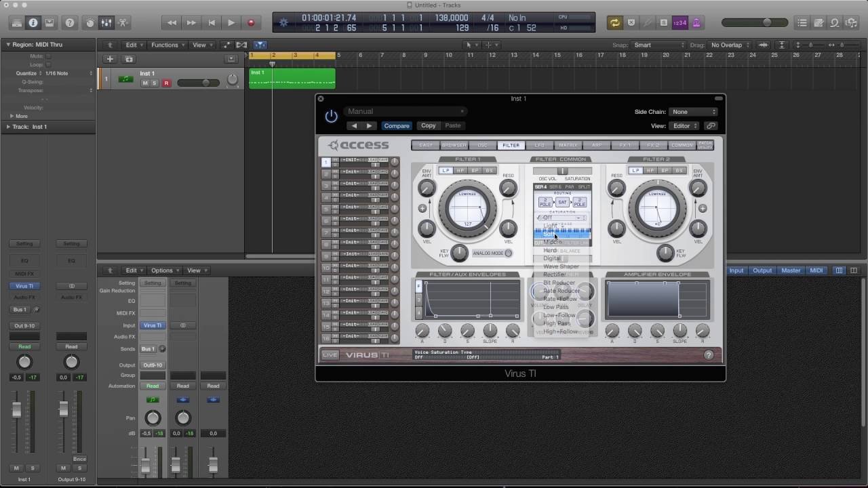Viewport: 868px width, 488px height.
Task: Open the Tracks area Functions menu
Action: pos(167,45)
